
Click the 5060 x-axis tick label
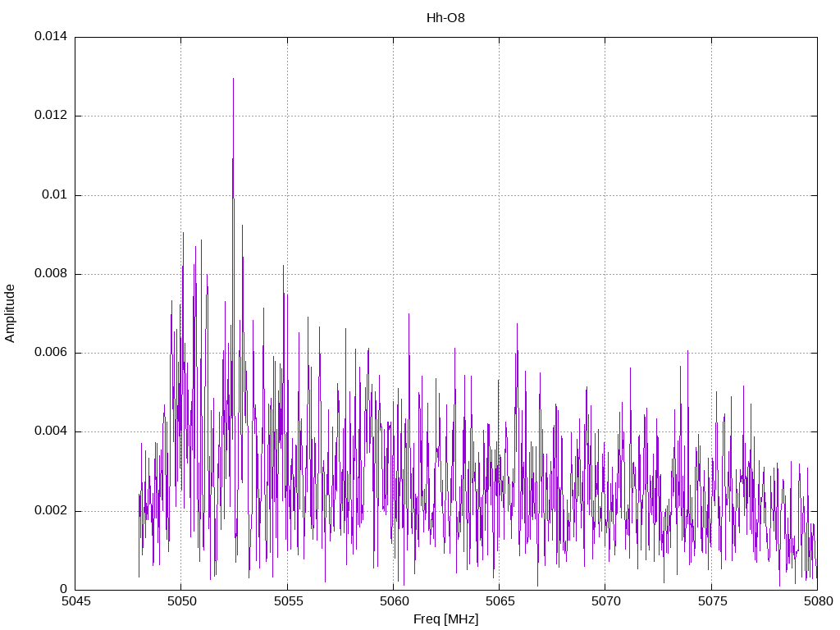(x=393, y=601)
